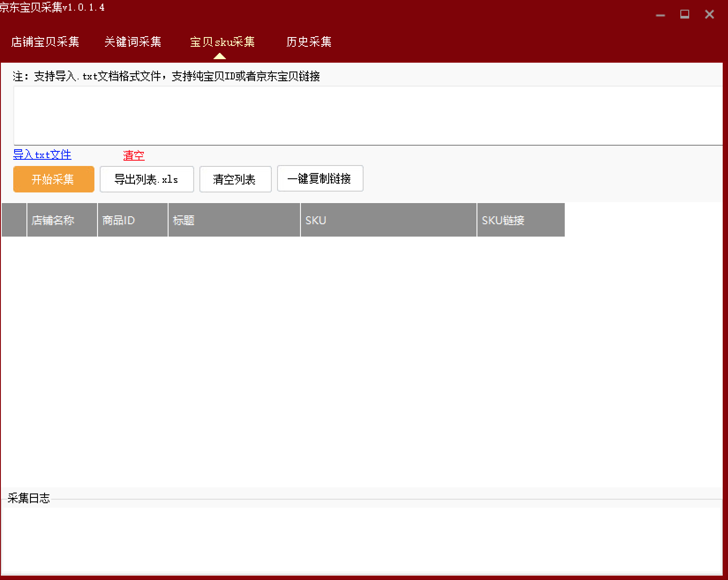Sort by the 标题 column header

(234, 220)
